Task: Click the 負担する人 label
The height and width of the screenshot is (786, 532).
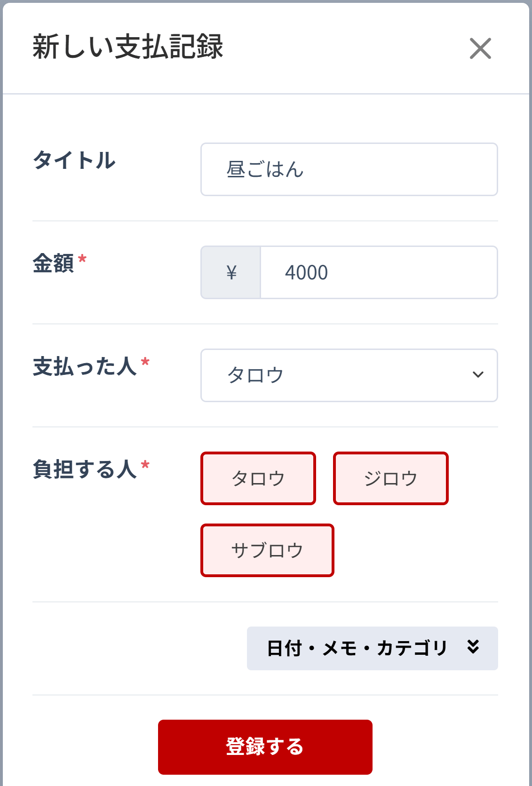Action: [x=89, y=468]
